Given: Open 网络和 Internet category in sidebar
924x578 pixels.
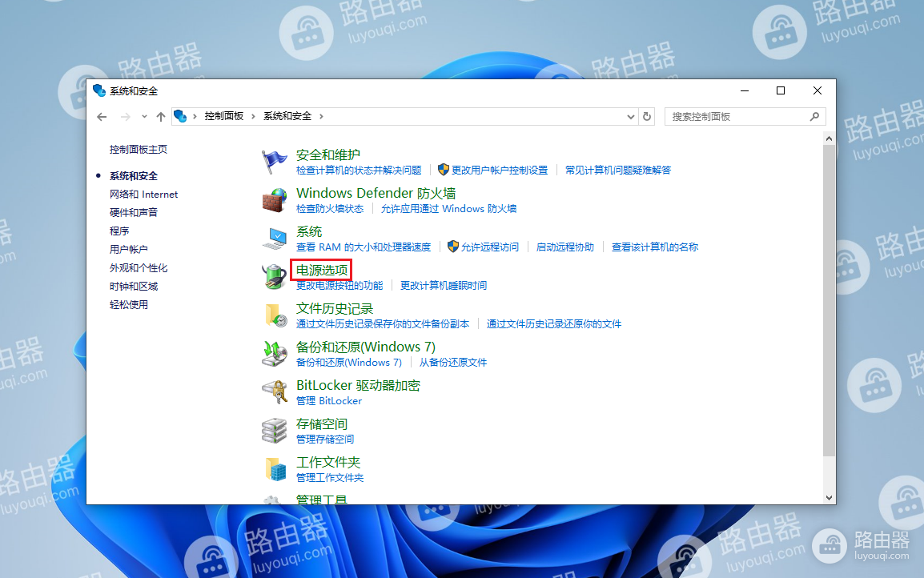Looking at the screenshot, I should coord(144,194).
